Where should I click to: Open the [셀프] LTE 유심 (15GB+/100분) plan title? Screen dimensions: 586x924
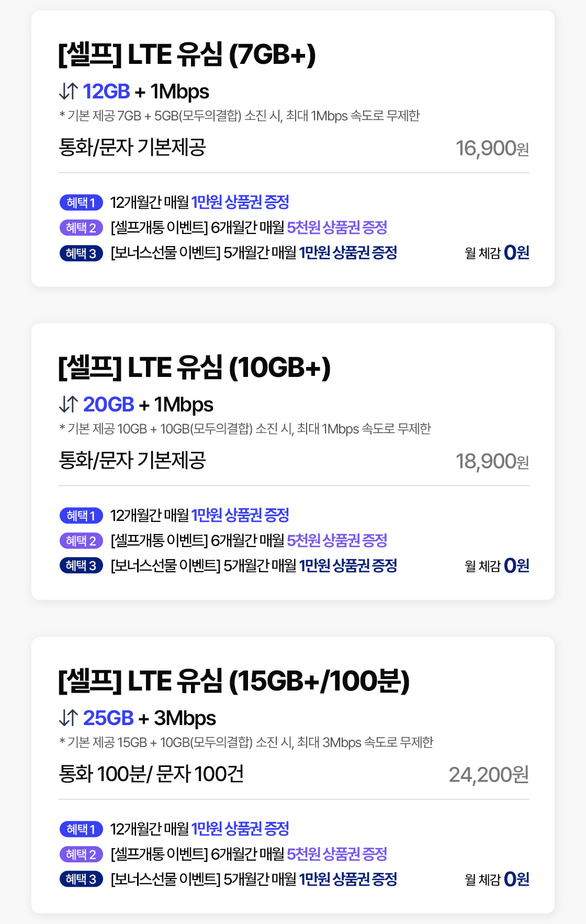click(233, 681)
